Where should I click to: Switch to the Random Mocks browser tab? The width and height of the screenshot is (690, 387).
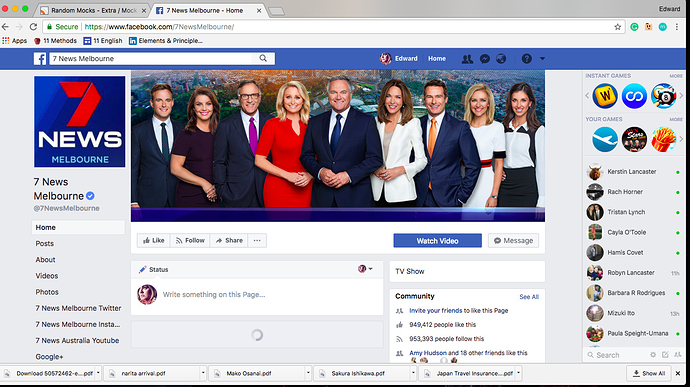pos(93,10)
